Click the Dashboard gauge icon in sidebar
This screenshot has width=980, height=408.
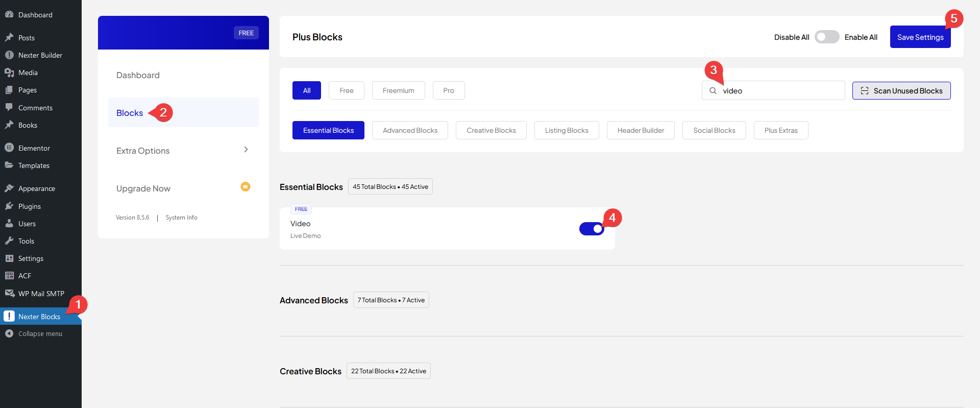(9, 15)
